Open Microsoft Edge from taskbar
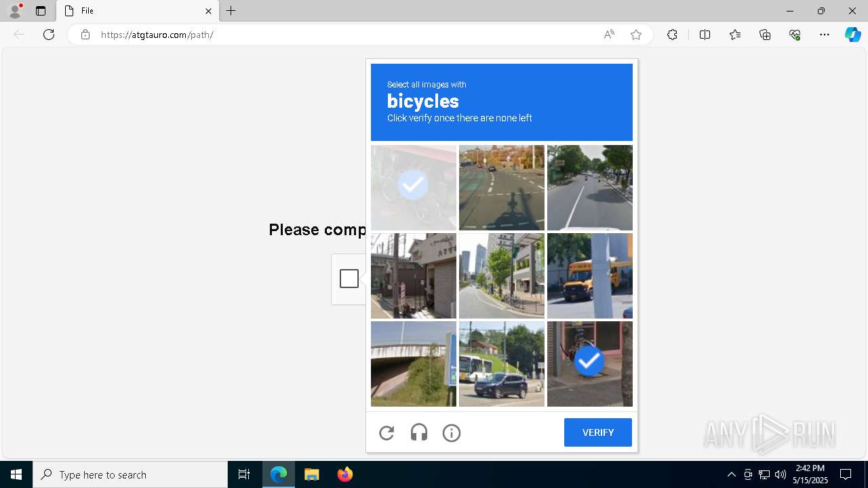 [x=279, y=474]
